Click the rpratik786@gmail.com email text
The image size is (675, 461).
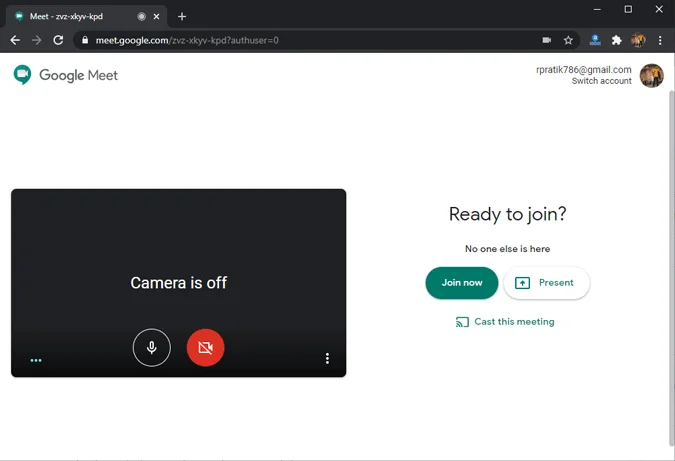coord(583,70)
